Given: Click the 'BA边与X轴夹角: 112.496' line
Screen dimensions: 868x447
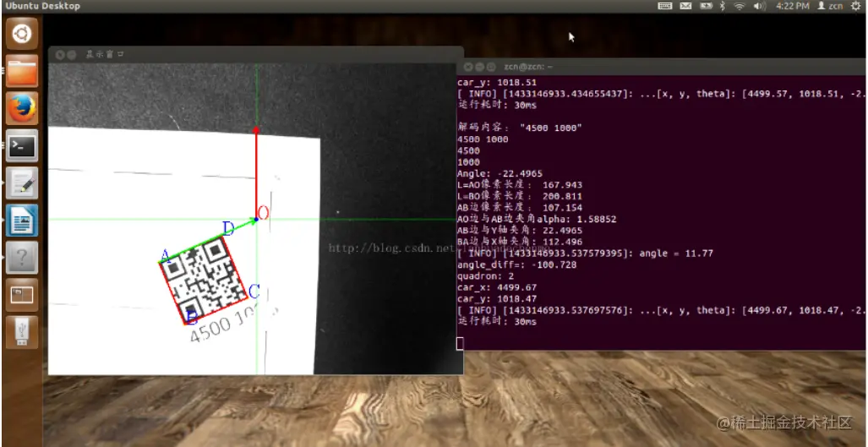Looking at the screenshot, I should coord(520,242).
